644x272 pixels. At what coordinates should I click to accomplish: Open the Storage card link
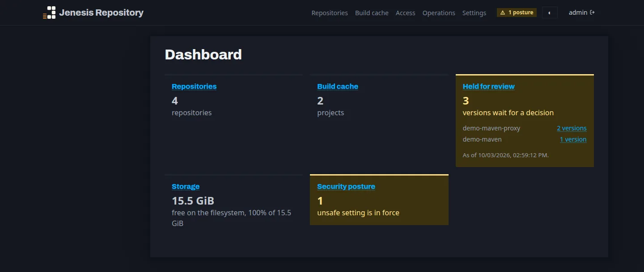tap(186, 186)
